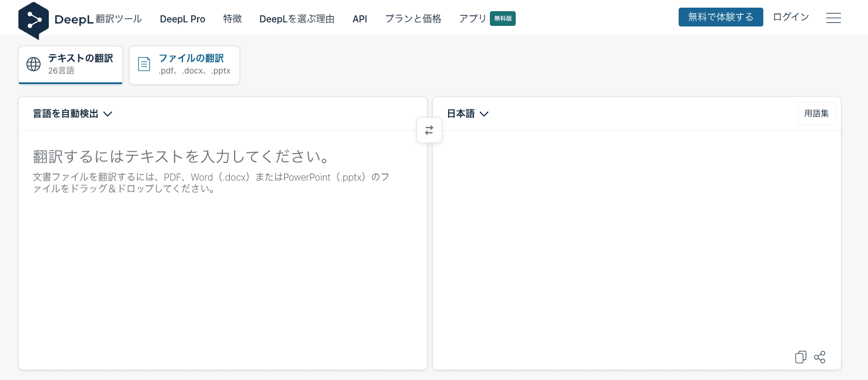Click the ログイン link

[790, 17]
